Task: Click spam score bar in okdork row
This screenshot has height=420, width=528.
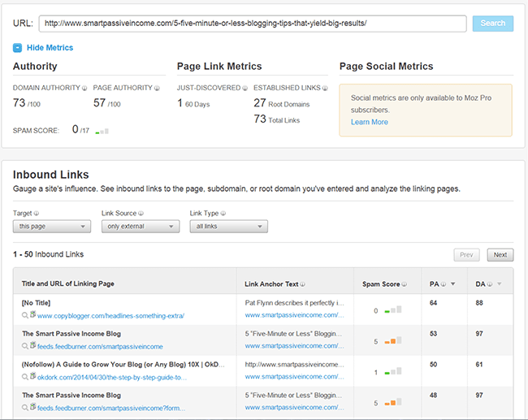Action: [393, 371]
